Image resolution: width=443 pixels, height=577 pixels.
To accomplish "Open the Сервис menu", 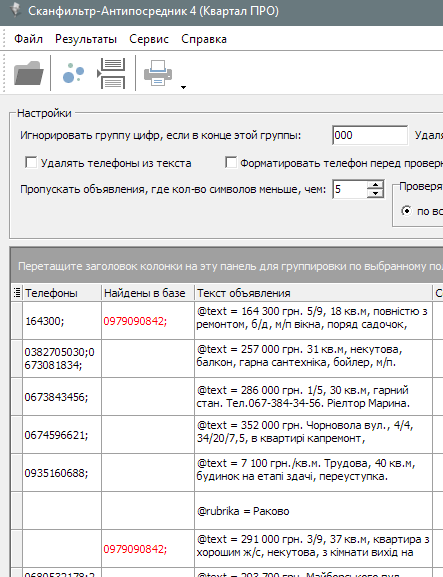I will 149,39.
